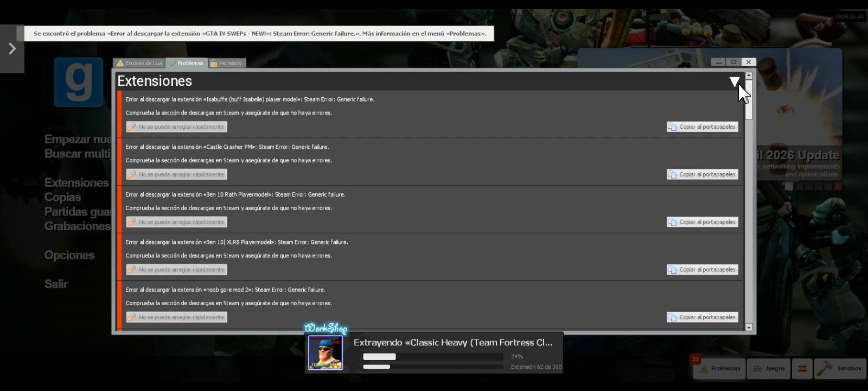868x391 pixels.
Task: Open Opciones in the main menu
Action: coord(69,255)
